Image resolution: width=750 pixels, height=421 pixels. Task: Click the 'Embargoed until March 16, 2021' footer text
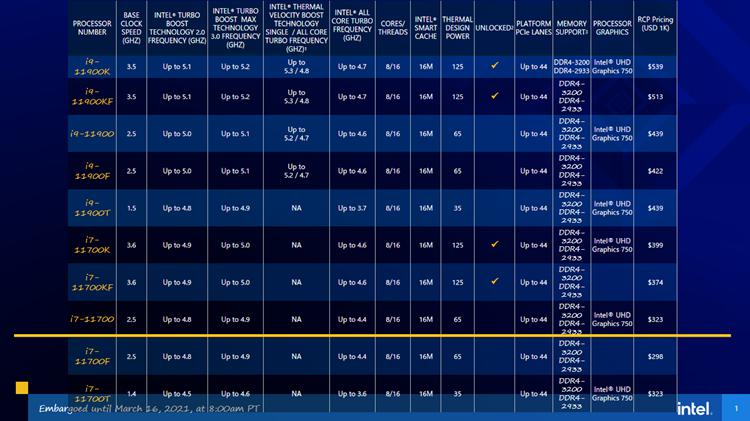pos(149,409)
